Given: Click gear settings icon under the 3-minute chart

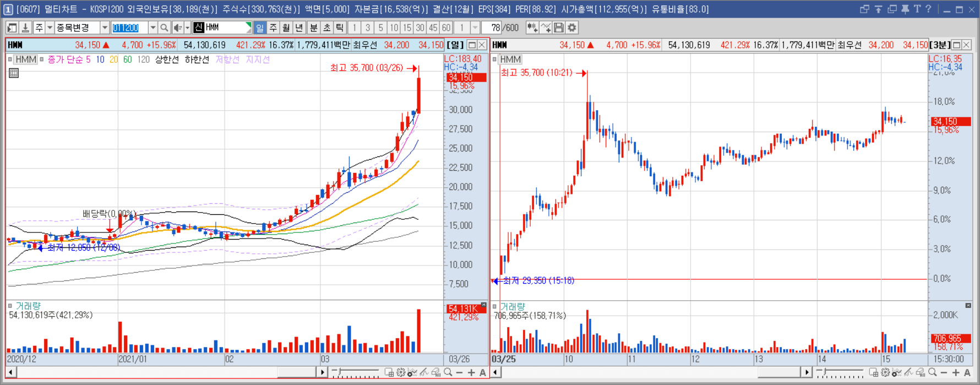Looking at the screenshot, I should coord(885,373).
